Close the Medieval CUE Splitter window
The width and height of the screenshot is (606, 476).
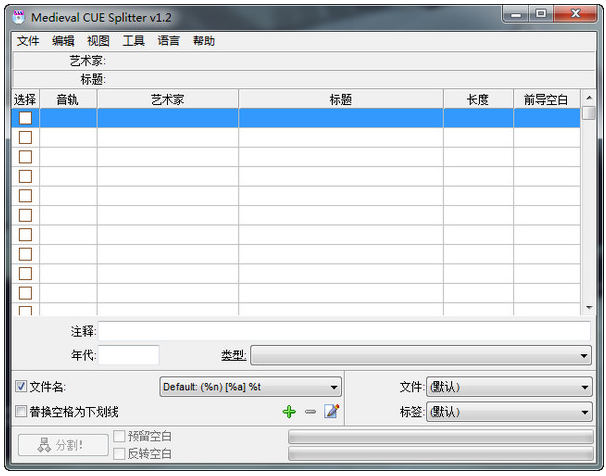575,14
